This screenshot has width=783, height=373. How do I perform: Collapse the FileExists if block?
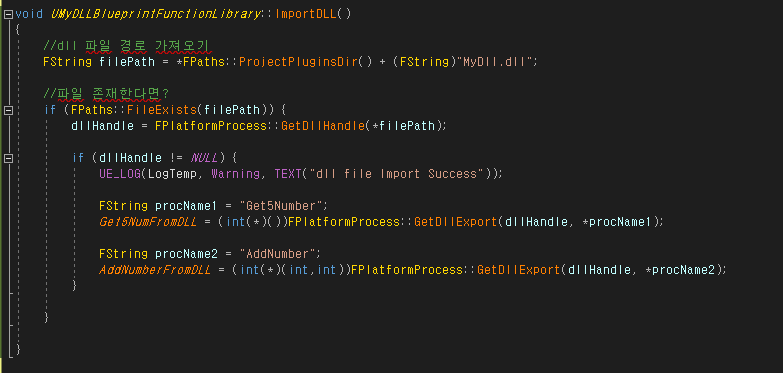8,110
